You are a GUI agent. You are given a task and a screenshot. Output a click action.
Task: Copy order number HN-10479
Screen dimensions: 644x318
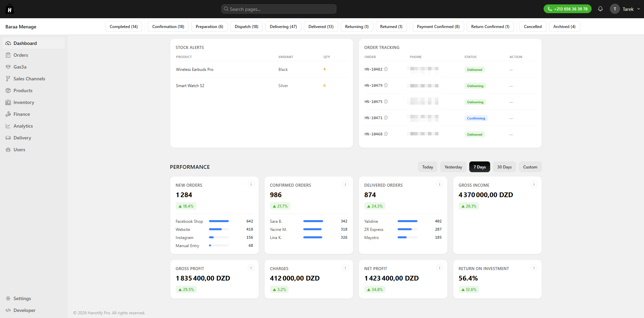pos(386,85)
